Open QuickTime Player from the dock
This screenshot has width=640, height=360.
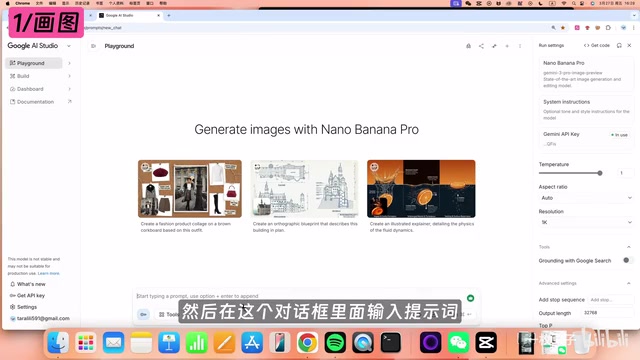point(363,342)
